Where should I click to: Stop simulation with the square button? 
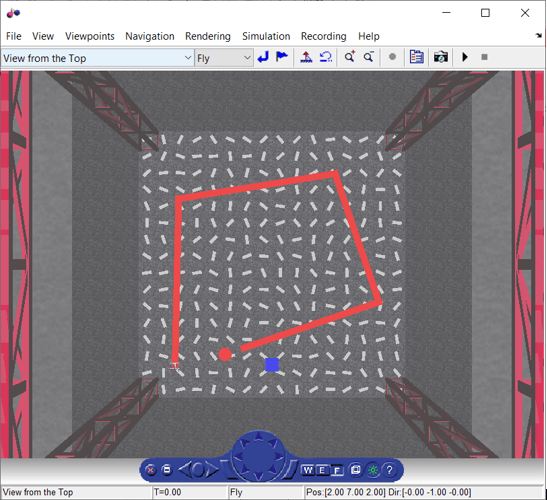click(x=484, y=57)
